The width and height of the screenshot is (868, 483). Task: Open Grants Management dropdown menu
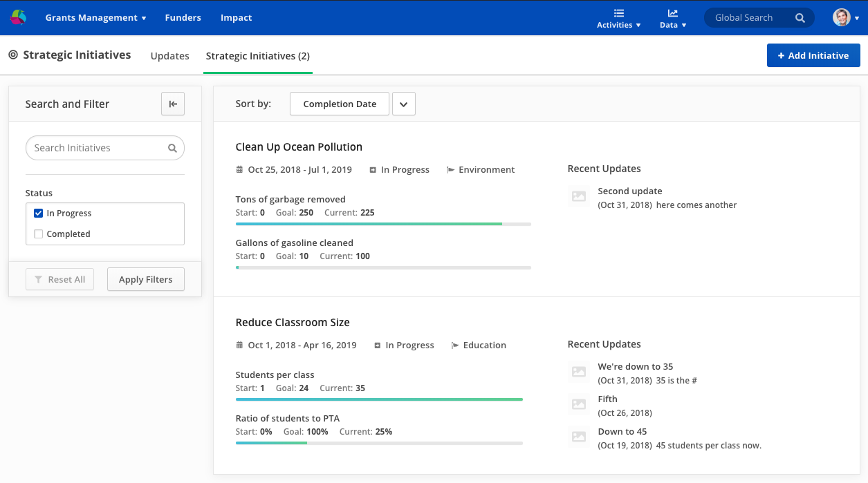tap(95, 18)
